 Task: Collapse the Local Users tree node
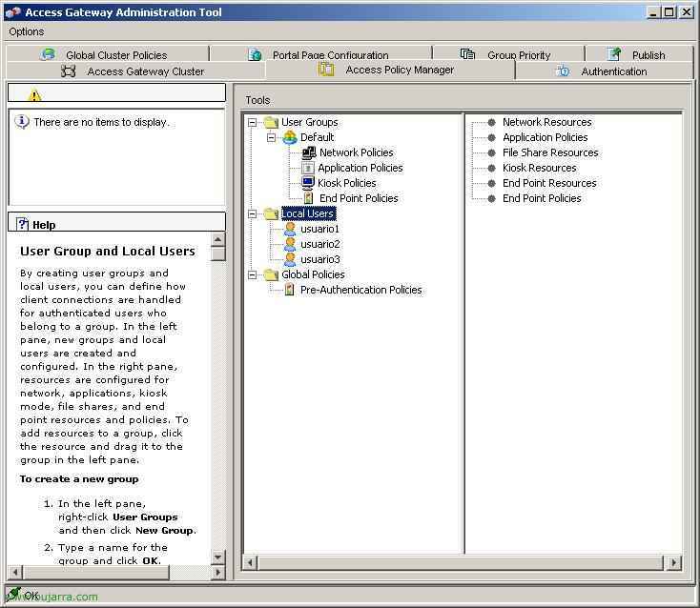coord(252,214)
